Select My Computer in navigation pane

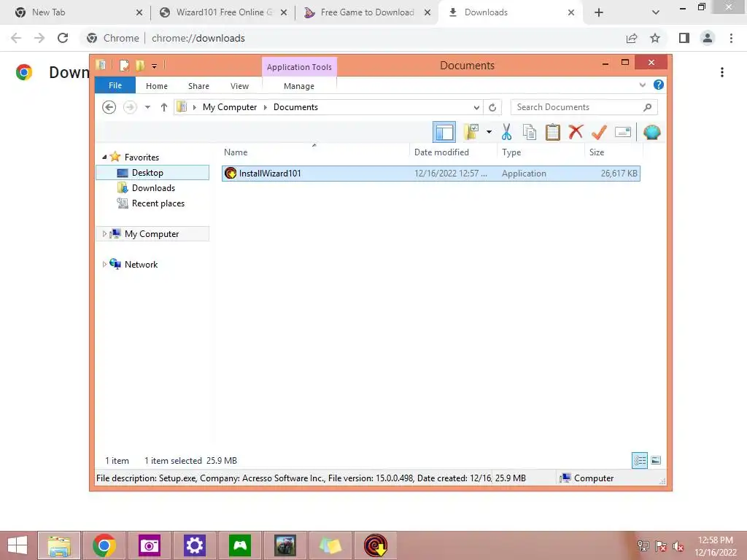click(x=152, y=234)
